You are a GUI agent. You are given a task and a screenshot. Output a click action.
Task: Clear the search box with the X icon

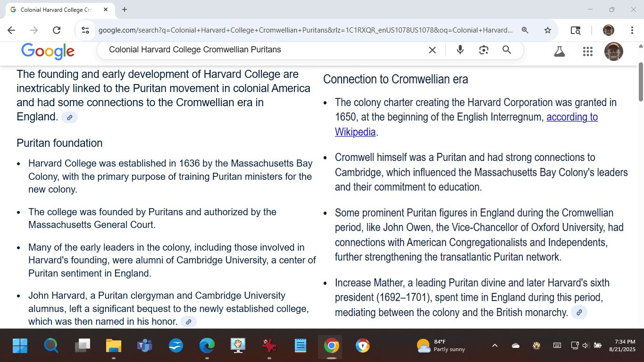coord(432,50)
